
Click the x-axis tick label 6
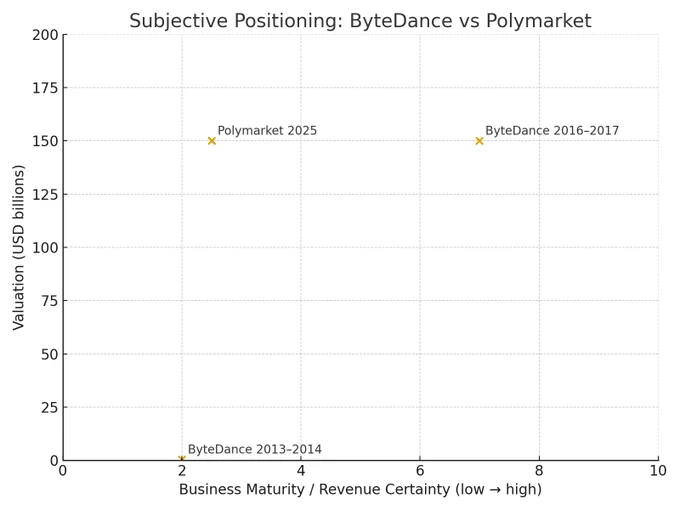(420, 471)
